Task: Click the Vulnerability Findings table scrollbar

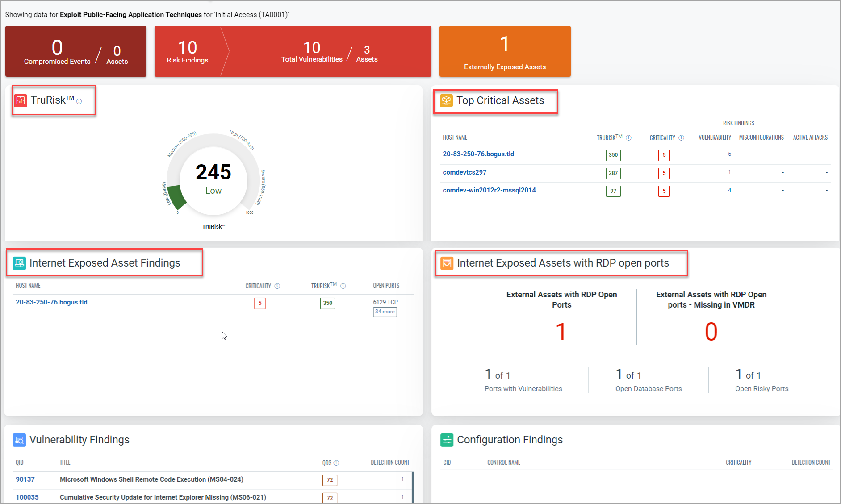Action: 413,487
